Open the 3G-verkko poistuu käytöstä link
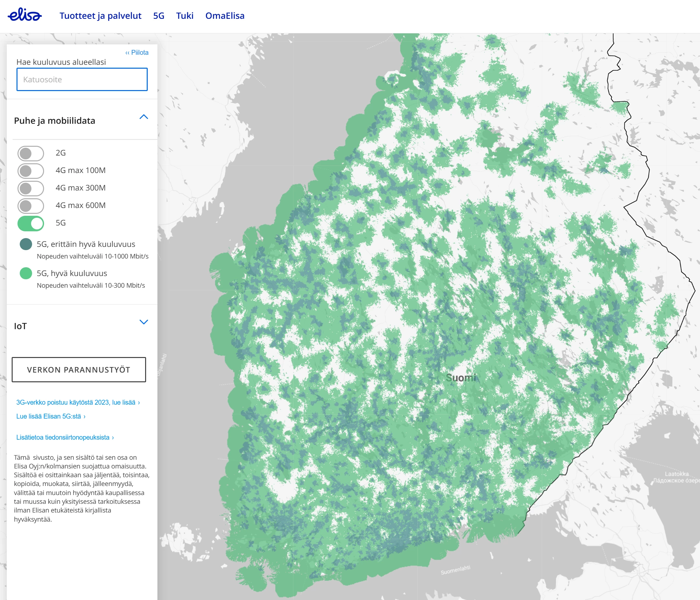The width and height of the screenshot is (700, 600). pos(78,402)
